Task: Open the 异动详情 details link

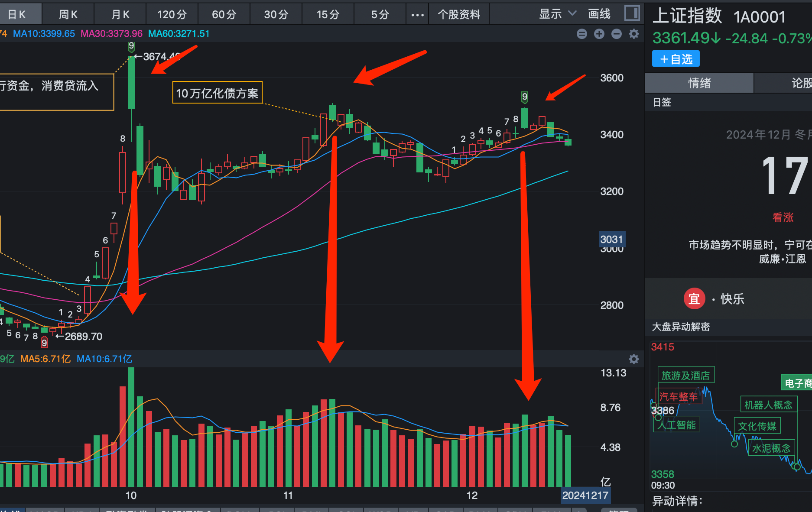Action: [678, 501]
